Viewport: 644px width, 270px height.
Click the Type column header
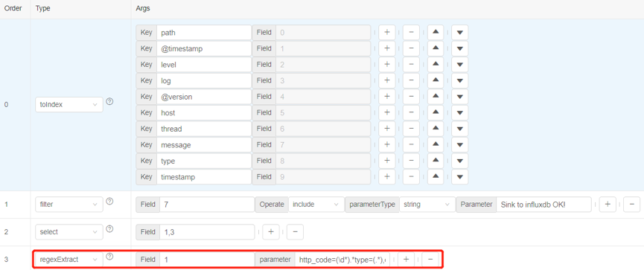click(x=42, y=8)
